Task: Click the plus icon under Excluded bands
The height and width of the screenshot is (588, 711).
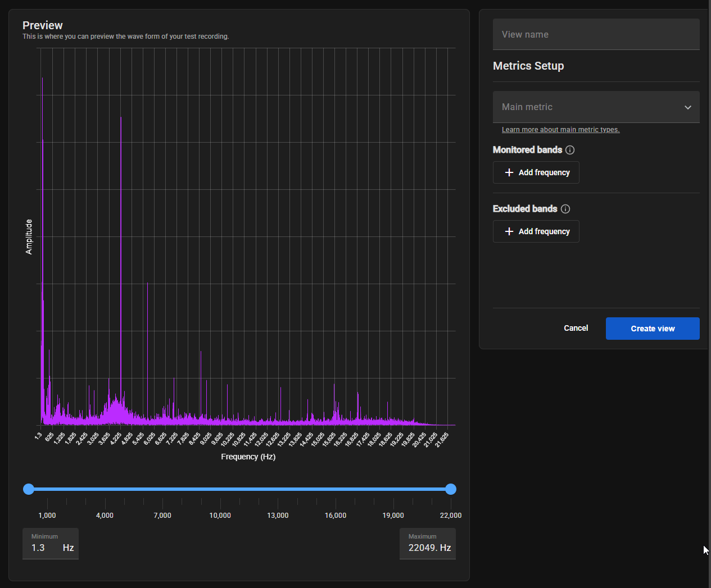Action: [x=509, y=231]
